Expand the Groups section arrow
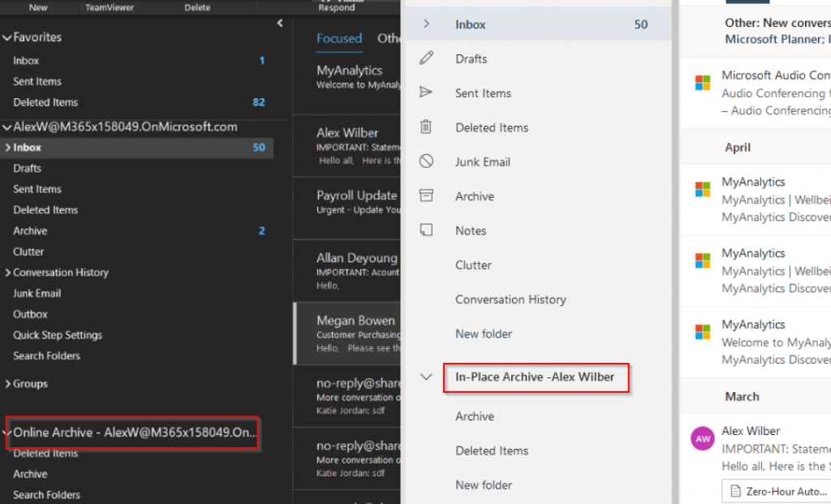Screen dimensions: 831x504 [x=7, y=384]
